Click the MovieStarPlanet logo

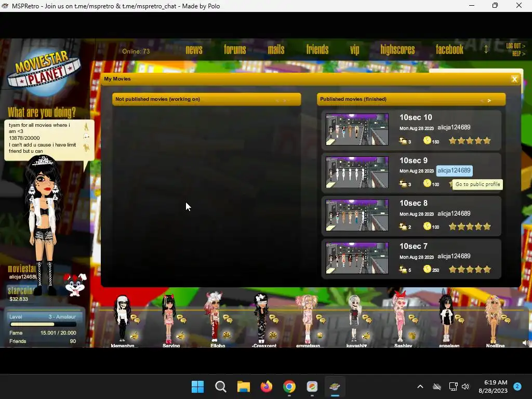click(x=44, y=73)
